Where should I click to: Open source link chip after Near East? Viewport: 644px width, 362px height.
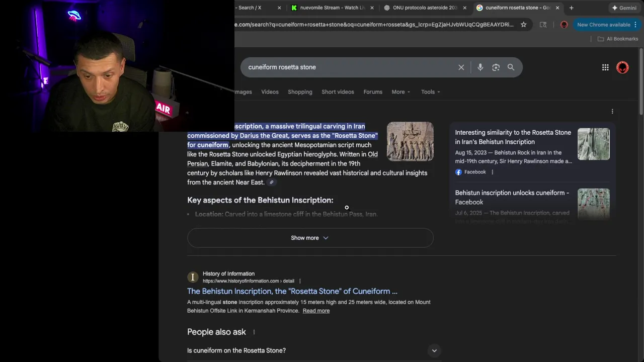point(271,183)
